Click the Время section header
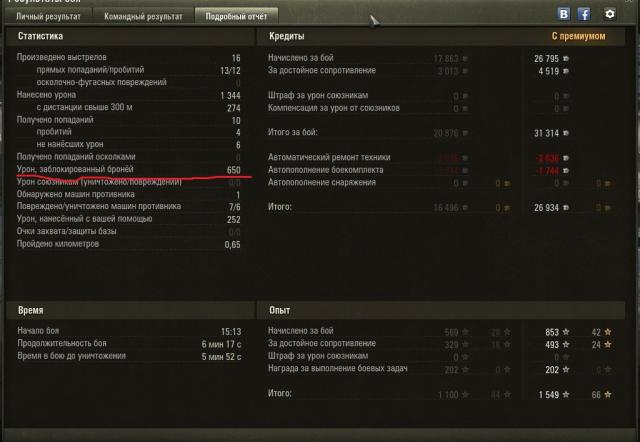 [x=31, y=310]
